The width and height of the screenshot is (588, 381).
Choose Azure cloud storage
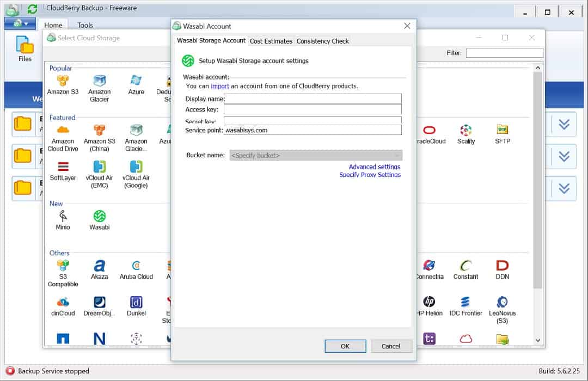(136, 85)
